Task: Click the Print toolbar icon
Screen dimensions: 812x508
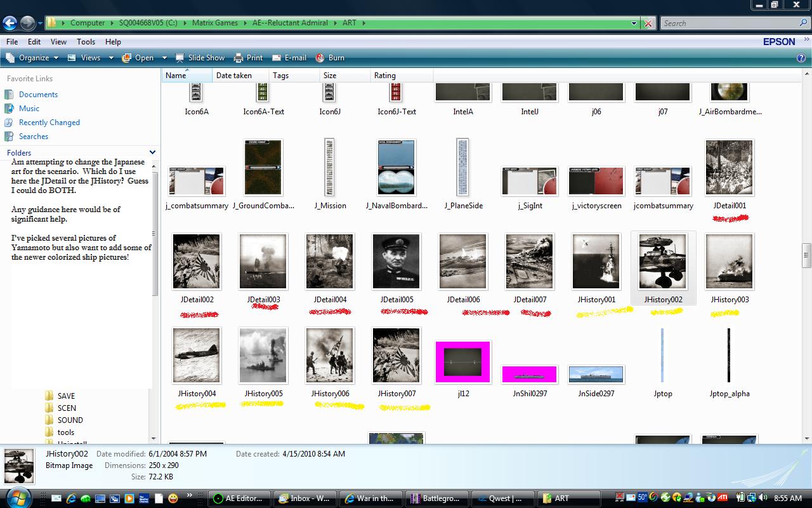Action: [x=239, y=58]
